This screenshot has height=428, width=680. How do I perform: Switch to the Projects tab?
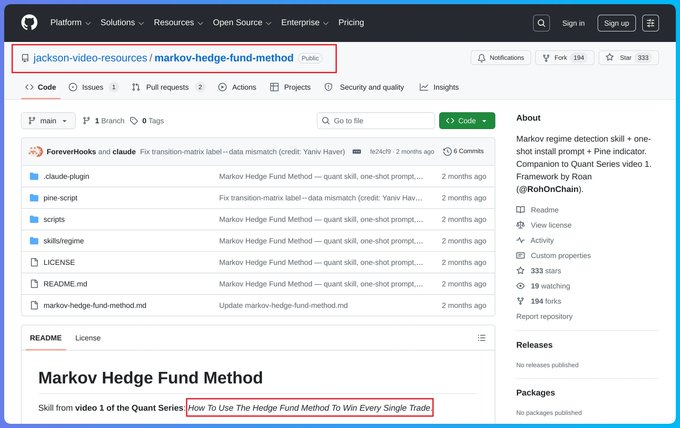pos(290,87)
